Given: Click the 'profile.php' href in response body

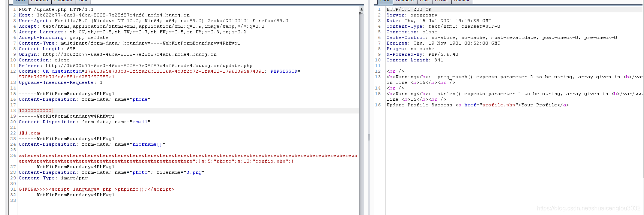Looking at the screenshot, I should [499, 105].
